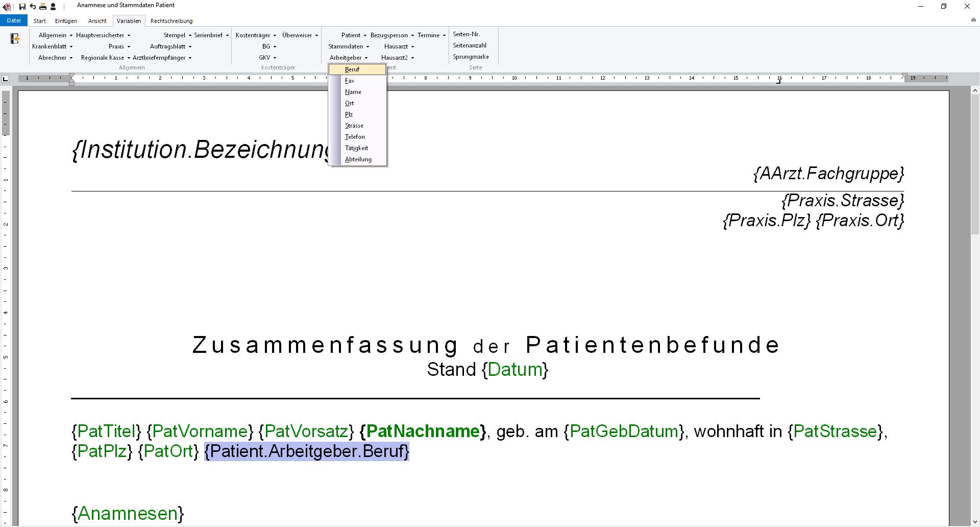
Task: Open the Hausarzt2 dropdown
Action: (x=398, y=58)
